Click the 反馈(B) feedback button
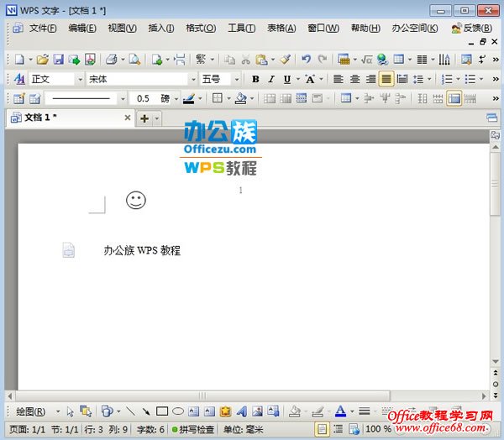The image size is (504, 440). tap(472, 29)
